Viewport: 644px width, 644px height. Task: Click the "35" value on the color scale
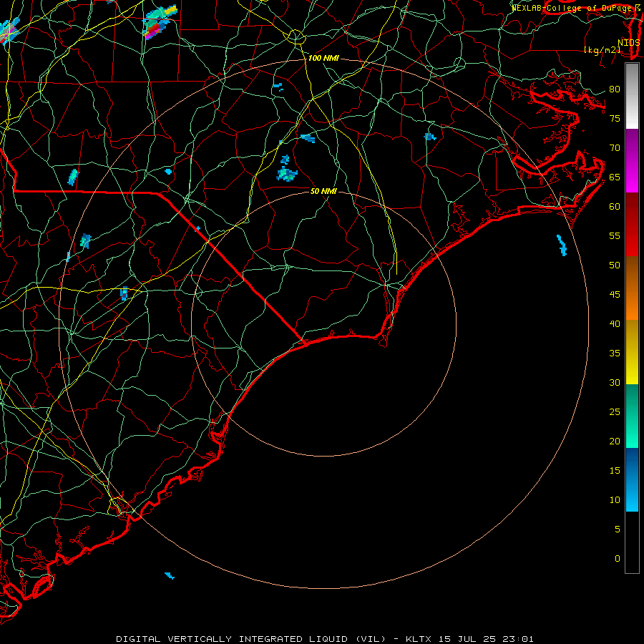pos(615,353)
